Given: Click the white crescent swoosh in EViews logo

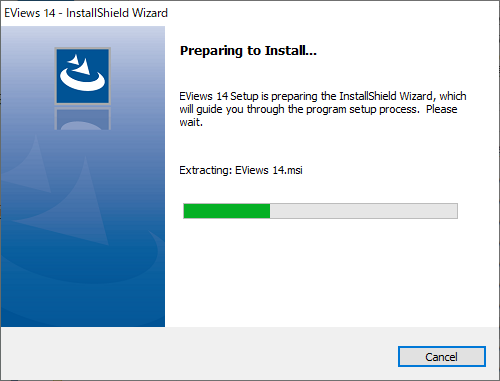Looking at the screenshot, I should 82,81.
